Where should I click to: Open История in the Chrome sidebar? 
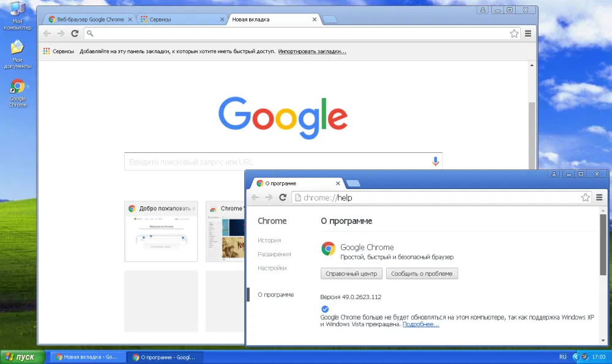point(269,240)
